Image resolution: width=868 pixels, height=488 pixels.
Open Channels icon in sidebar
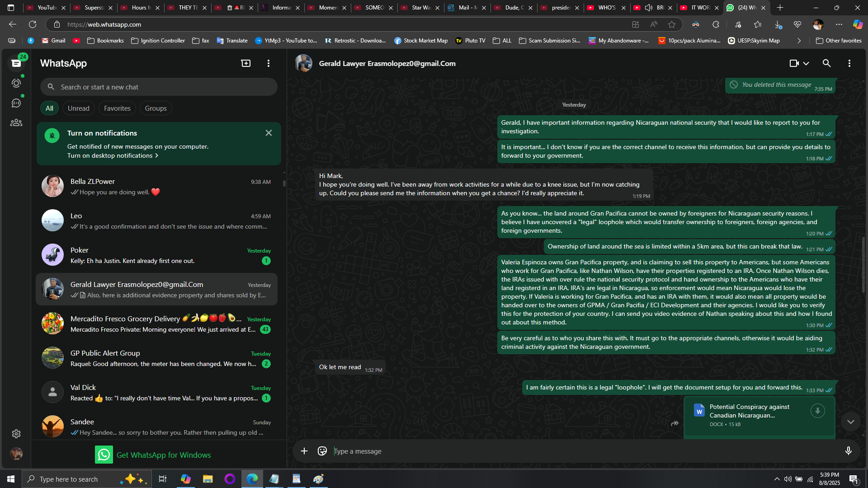coord(16,103)
